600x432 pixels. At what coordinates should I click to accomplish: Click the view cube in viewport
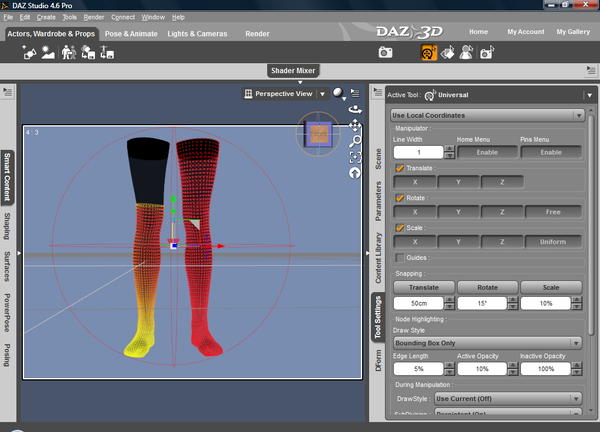319,134
